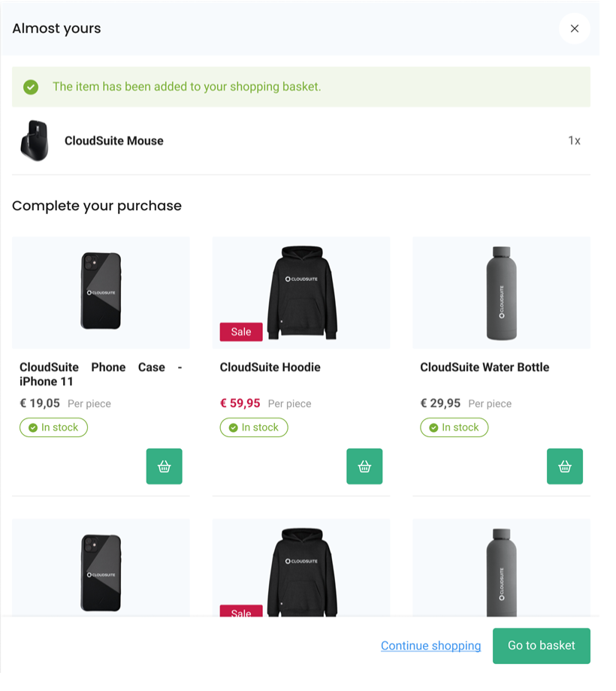
Task: Open the CloudSuite Water Bottle product image
Action: (x=501, y=291)
